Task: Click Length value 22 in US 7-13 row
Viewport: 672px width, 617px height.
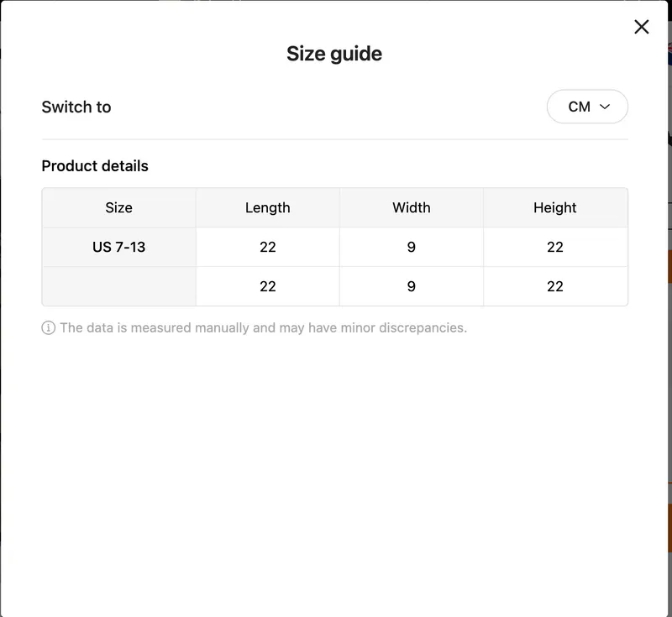Action: pyautogui.click(x=267, y=247)
